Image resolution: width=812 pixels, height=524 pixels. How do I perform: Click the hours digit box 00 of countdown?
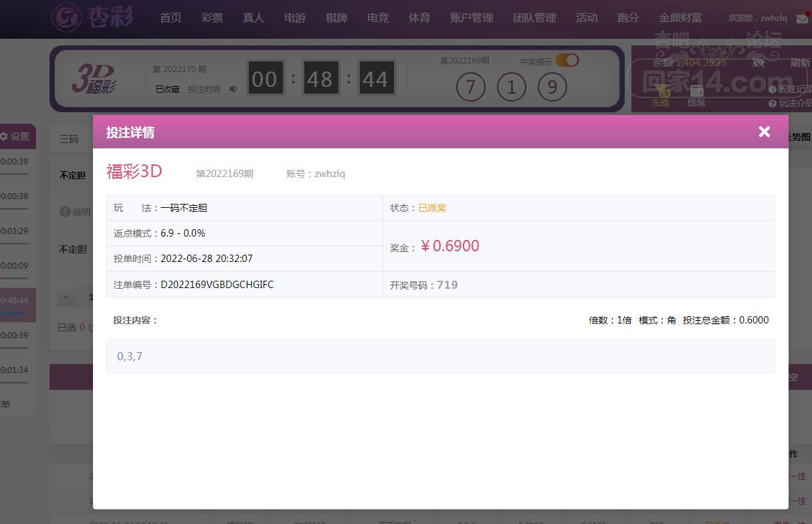click(x=266, y=78)
